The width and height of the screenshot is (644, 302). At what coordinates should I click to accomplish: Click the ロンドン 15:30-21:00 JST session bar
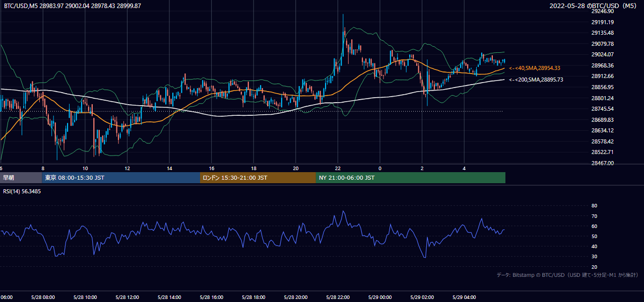[258, 178]
